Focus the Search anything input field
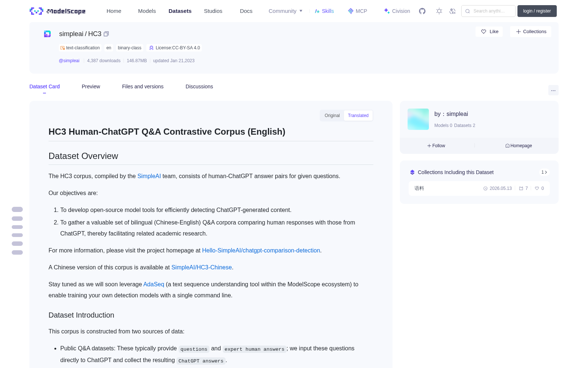Screen dimensions: 588x368 pyautogui.click(x=488, y=11)
